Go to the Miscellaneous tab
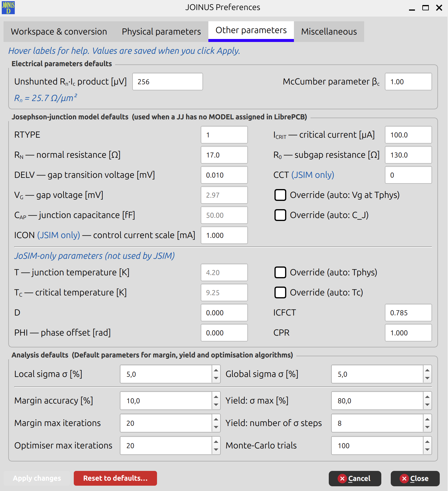Image resolution: width=448 pixels, height=491 pixels. (x=329, y=32)
